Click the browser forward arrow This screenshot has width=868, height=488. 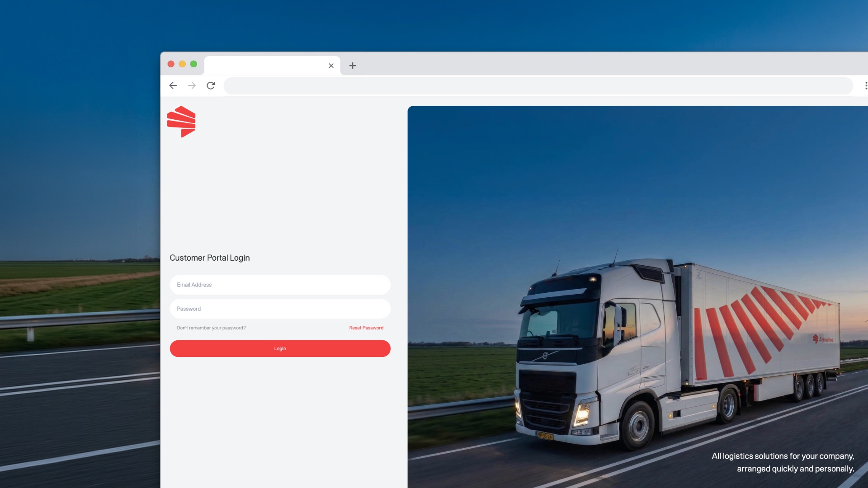(192, 85)
